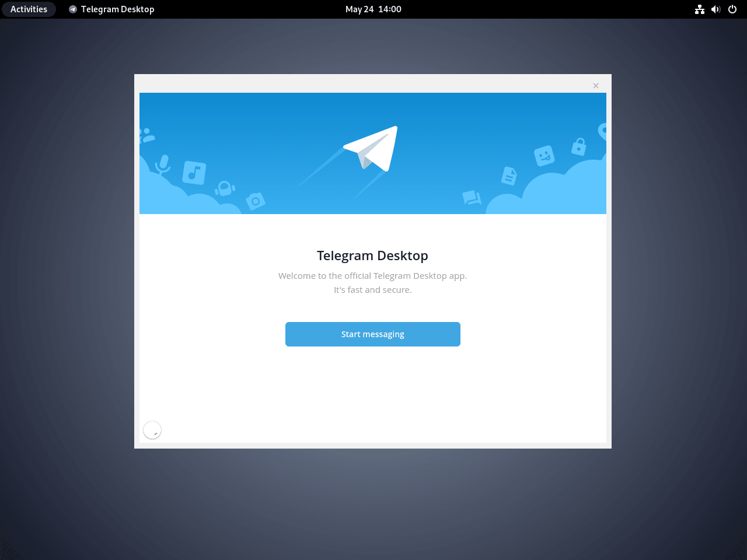Click the Telegram Desktop heading text
Image resolution: width=747 pixels, height=560 pixels.
tap(372, 256)
